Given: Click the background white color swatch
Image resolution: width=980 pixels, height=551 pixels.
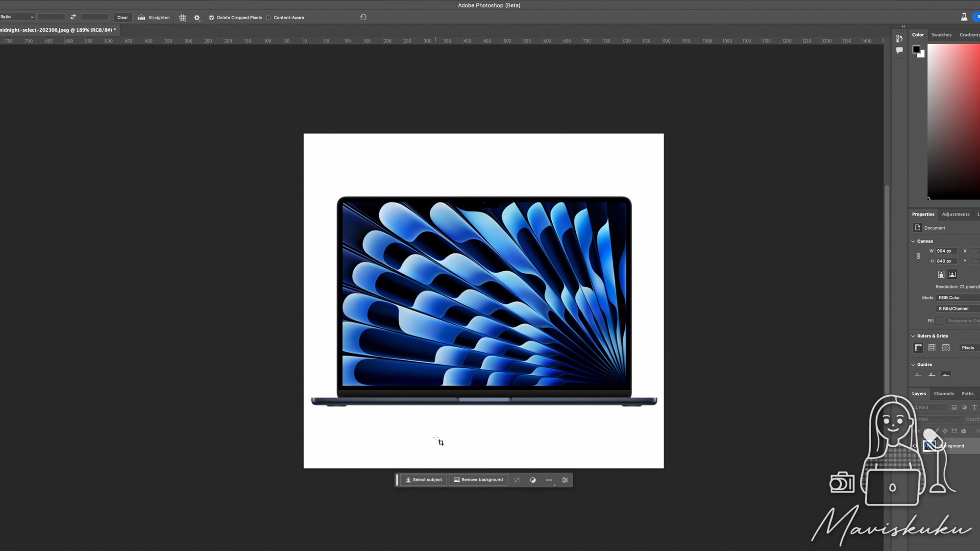Looking at the screenshot, I should pyautogui.click(x=922, y=55).
